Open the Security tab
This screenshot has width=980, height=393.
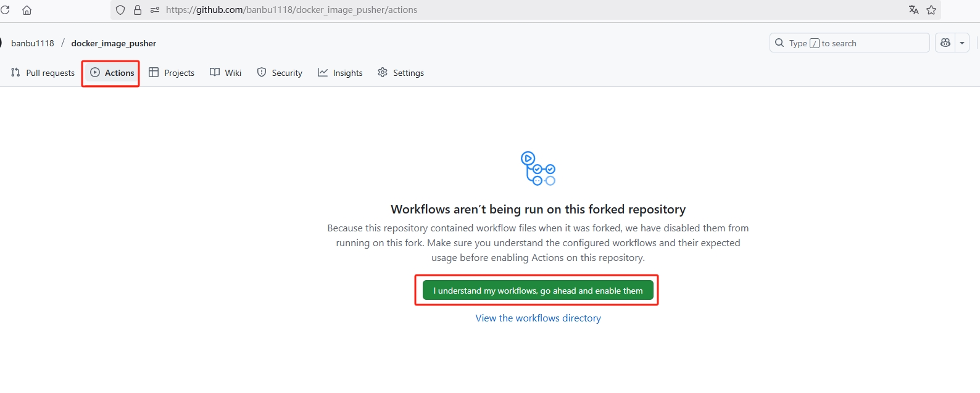280,73
